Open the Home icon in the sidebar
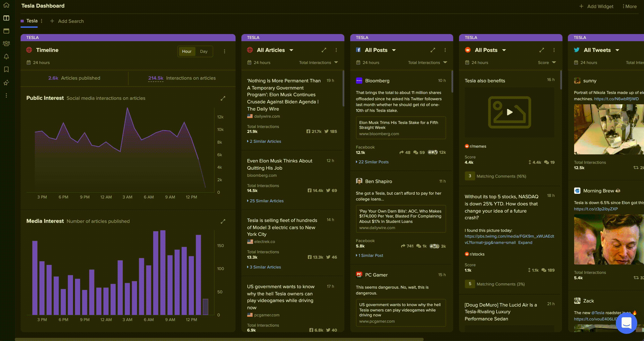This screenshot has height=341, width=644. tap(6, 5)
